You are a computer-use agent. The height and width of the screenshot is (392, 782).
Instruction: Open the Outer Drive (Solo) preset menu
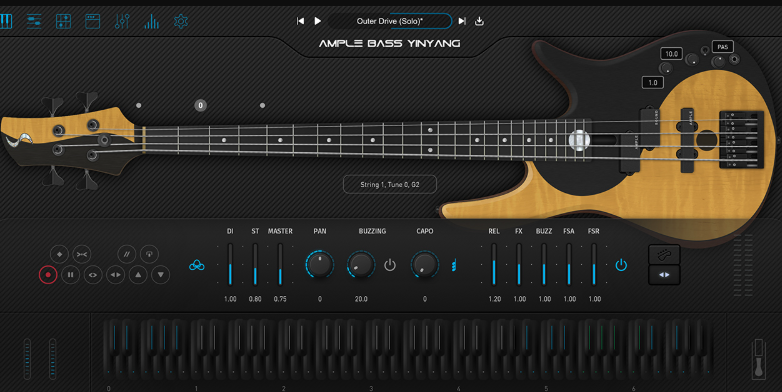pyautogui.click(x=390, y=21)
